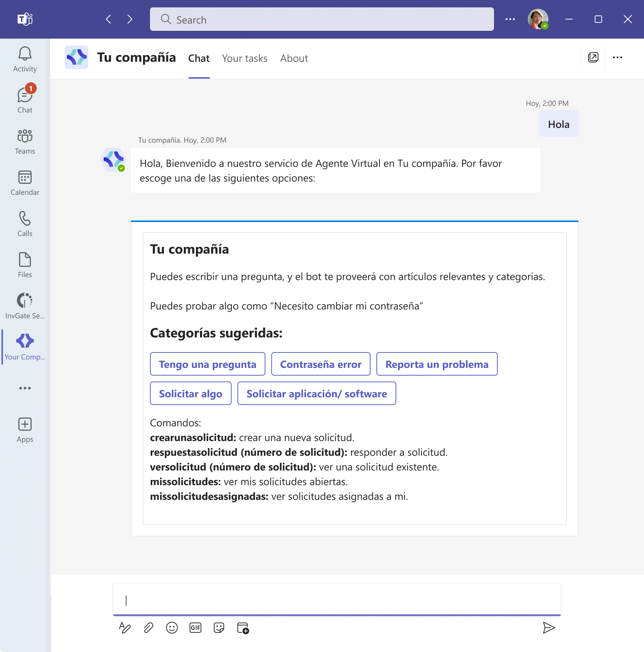Open the emoji picker
This screenshot has width=644, height=652.
(172, 628)
